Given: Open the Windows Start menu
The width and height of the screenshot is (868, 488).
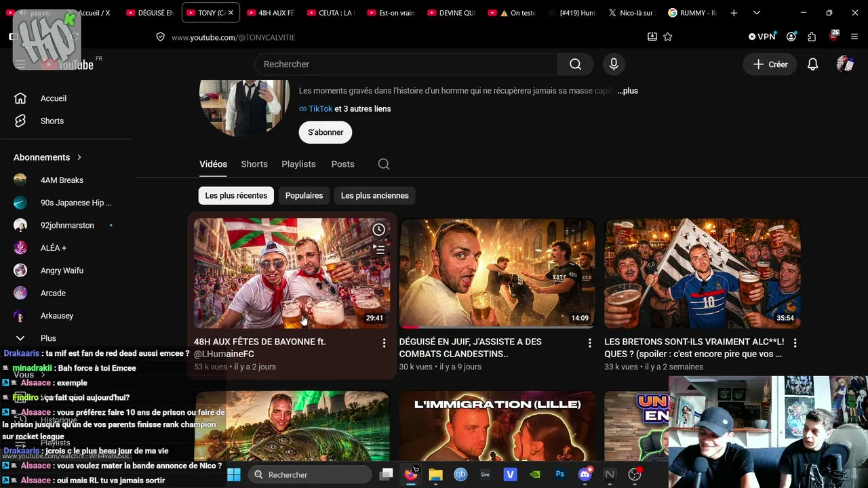Looking at the screenshot, I should 234,474.
